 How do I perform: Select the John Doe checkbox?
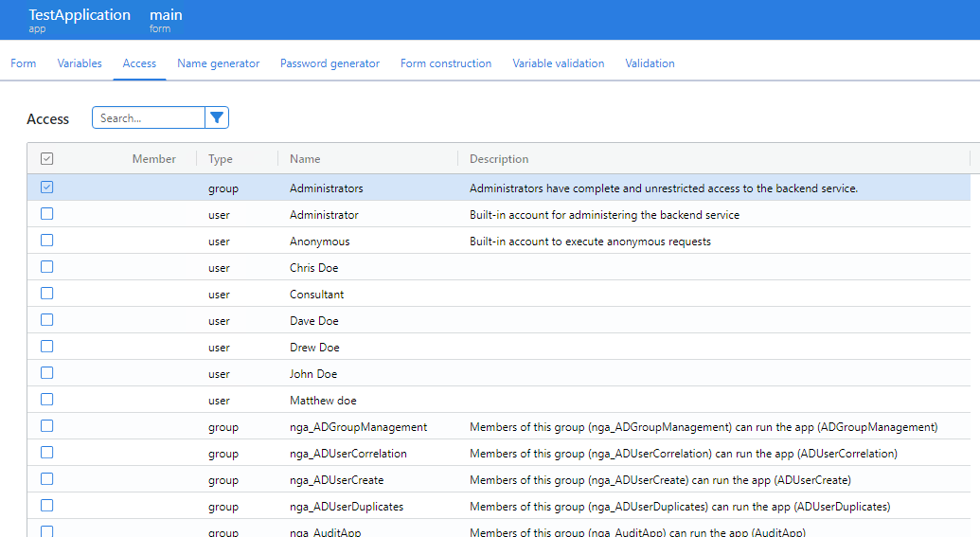[x=47, y=373]
